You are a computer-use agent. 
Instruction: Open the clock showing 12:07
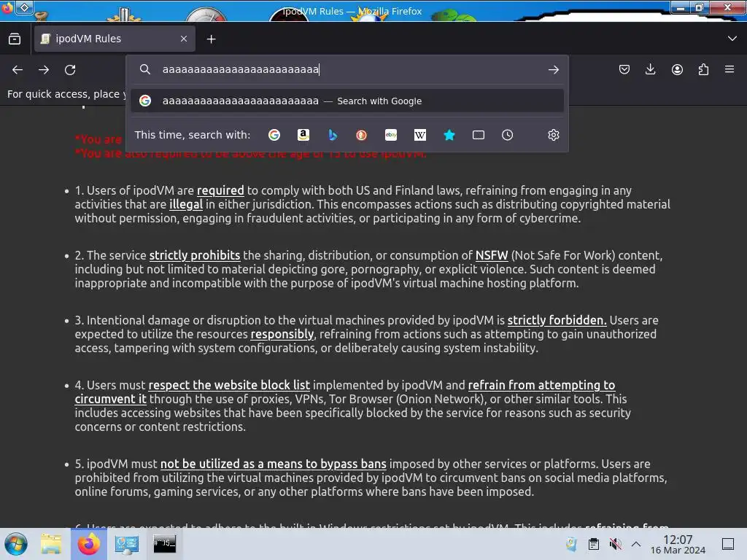[678, 544]
